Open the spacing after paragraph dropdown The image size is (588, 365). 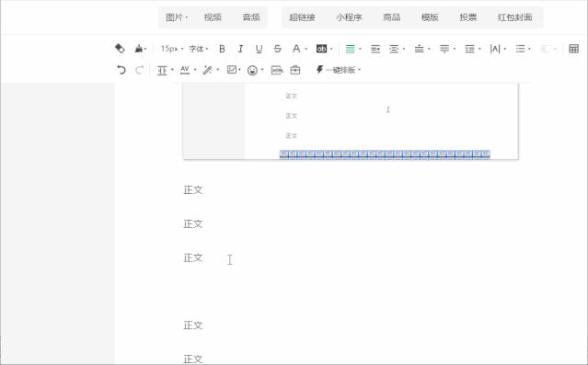[447, 49]
